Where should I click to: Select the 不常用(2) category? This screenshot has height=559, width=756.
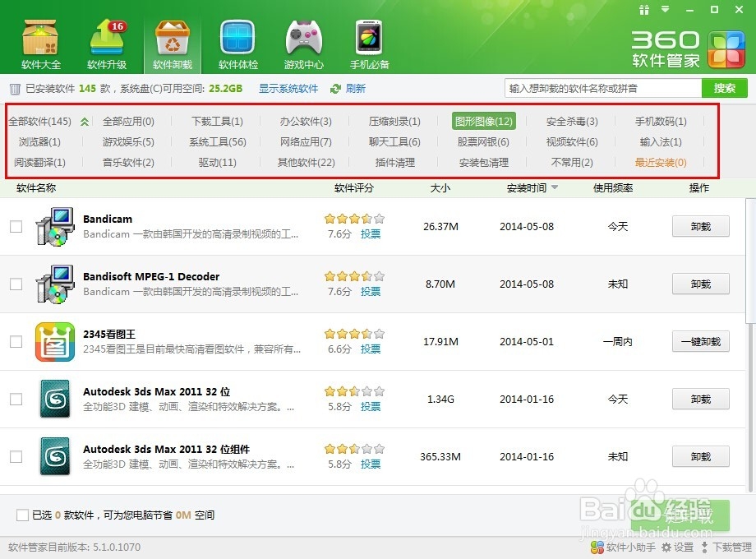572,163
